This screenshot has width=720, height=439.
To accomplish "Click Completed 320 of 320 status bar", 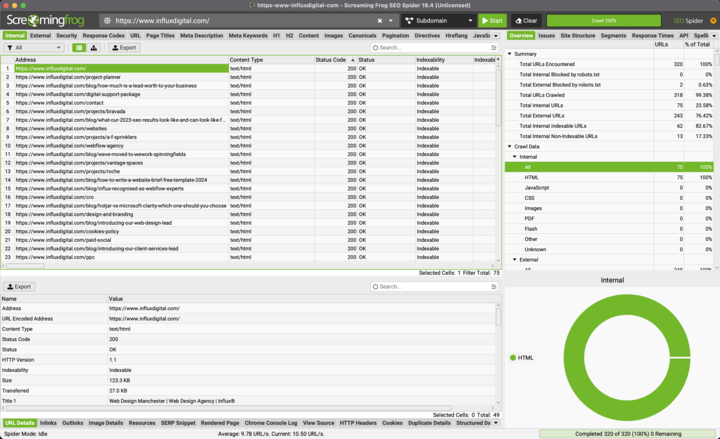I will (628, 434).
